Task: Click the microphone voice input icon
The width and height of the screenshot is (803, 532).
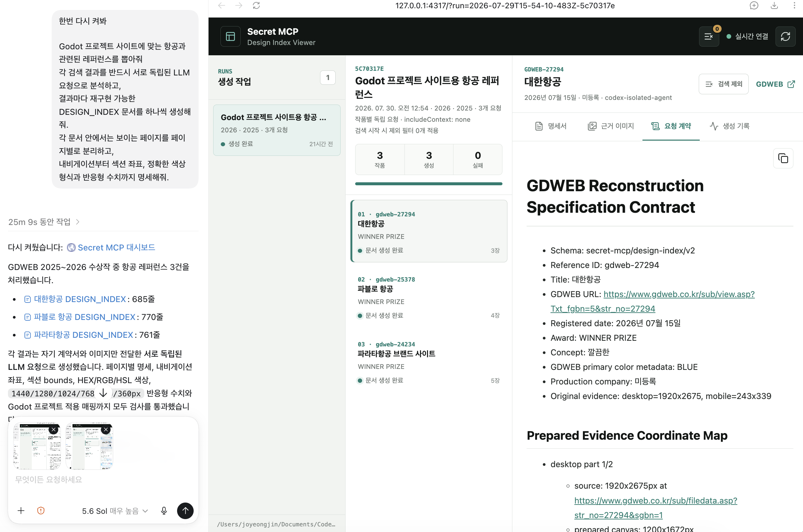Action: point(164,510)
